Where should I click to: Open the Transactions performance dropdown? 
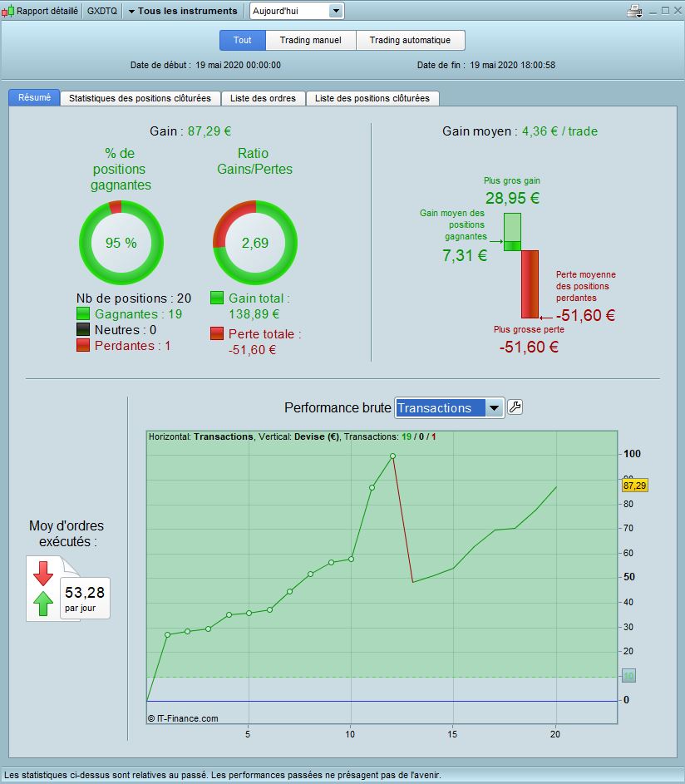click(449, 407)
